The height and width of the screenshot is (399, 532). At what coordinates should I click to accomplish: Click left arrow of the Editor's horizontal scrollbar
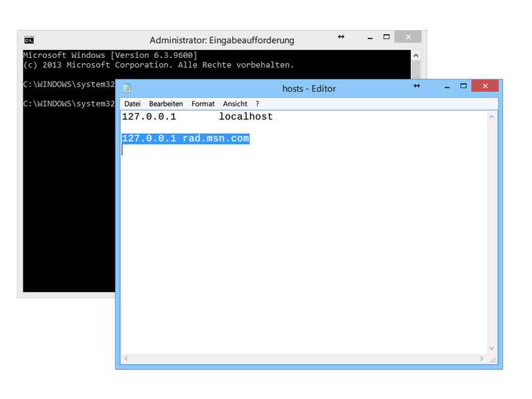[x=126, y=358]
